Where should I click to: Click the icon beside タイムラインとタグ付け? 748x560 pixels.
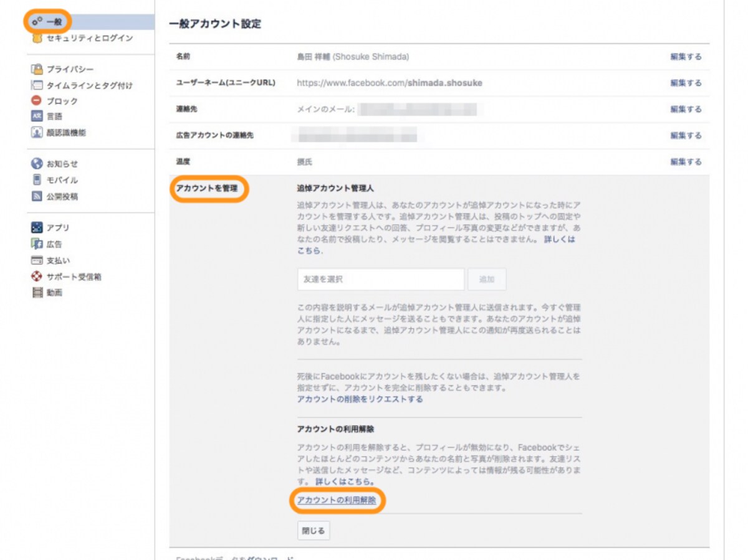37,85
